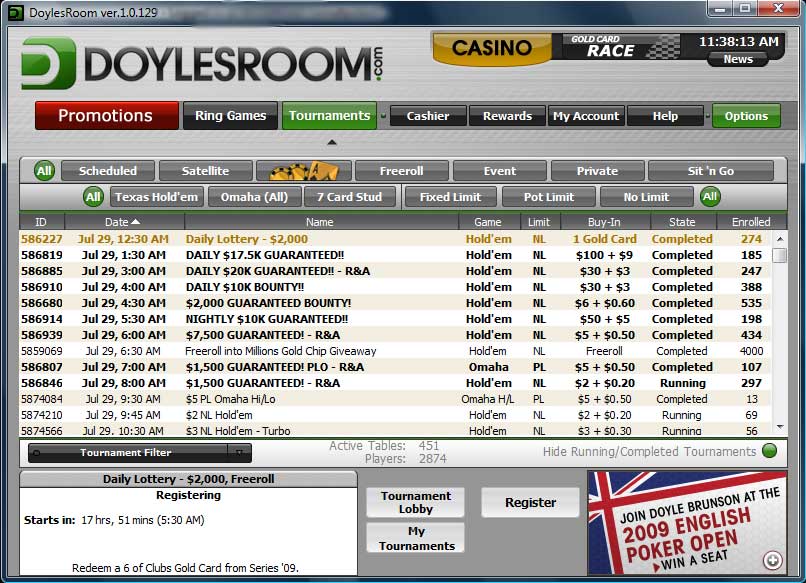Image resolution: width=806 pixels, height=583 pixels.
Task: Open the Tournament Filter dropdown
Action: pyautogui.click(x=140, y=453)
